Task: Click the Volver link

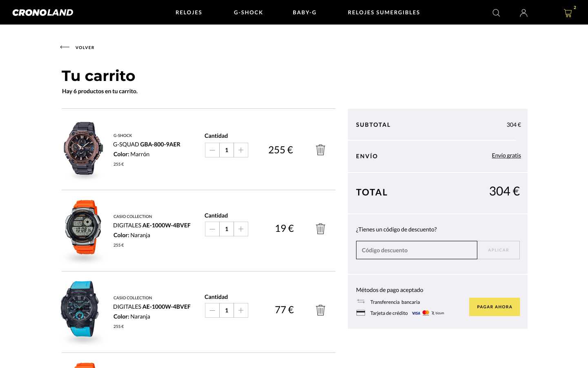Action: point(85,47)
